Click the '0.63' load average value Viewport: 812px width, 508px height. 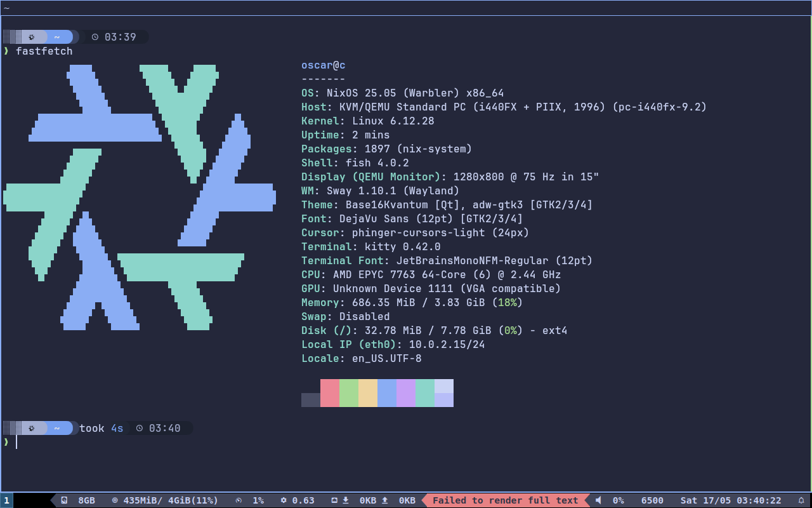click(303, 500)
